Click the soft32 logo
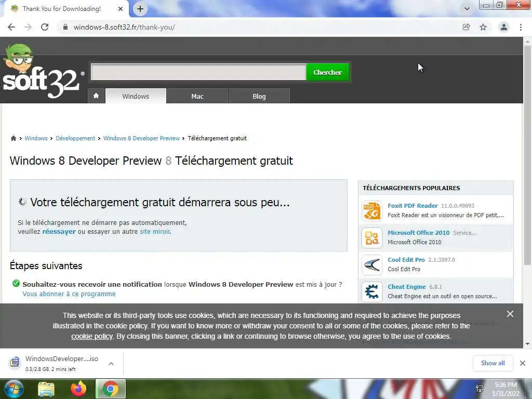Viewport: 532px width, 399px height. pos(43,72)
